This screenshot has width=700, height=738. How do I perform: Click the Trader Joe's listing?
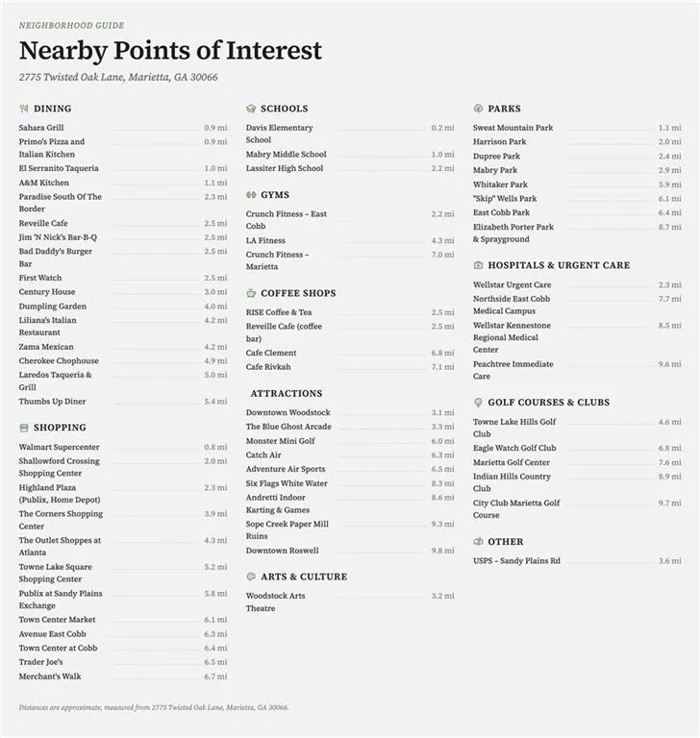[x=123, y=662]
